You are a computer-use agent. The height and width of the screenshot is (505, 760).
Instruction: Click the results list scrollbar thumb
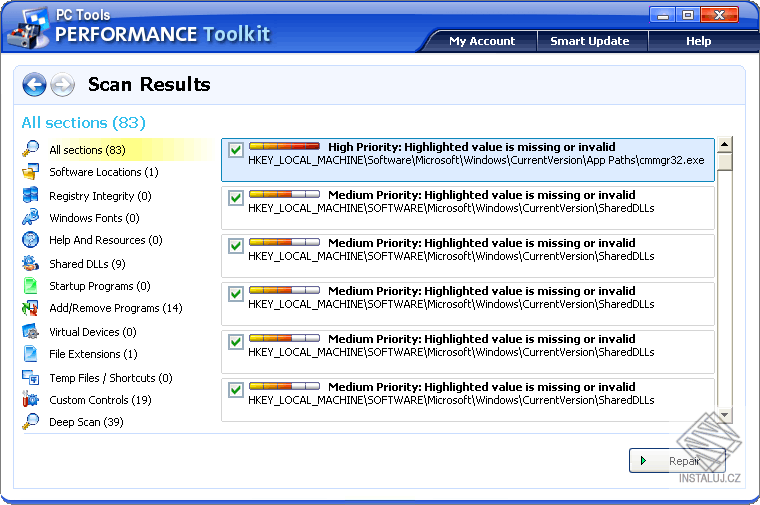(725, 161)
